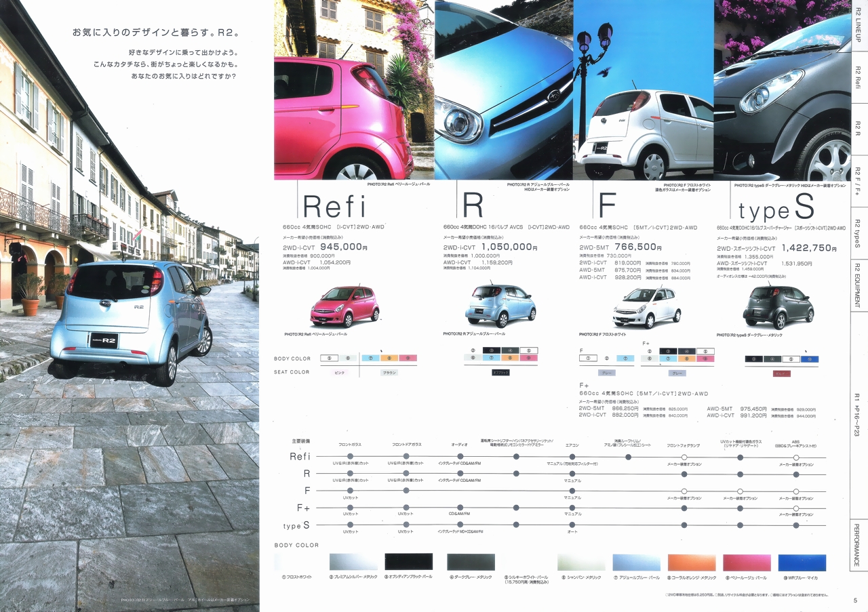Viewport: 868px width, 612px height.
Task: Choose the プレミアムシルバー・メタリック legend swatch
Action: pyautogui.click(x=353, y=562)
